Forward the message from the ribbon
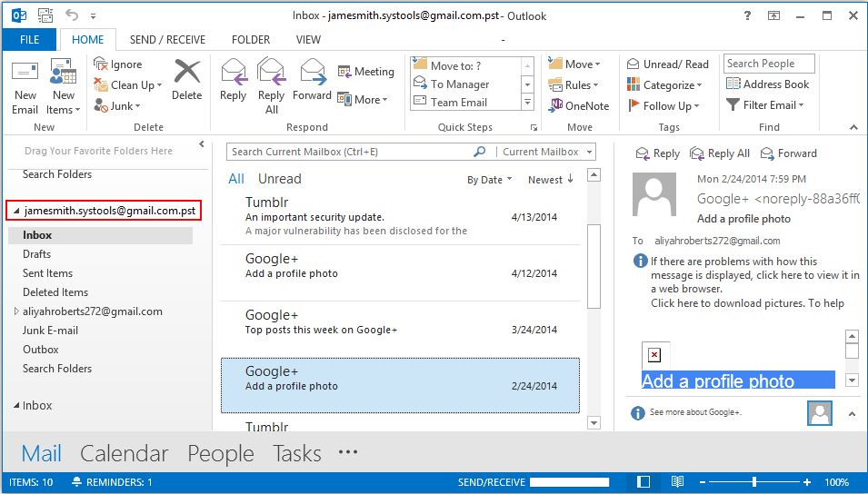 (313, 80)
